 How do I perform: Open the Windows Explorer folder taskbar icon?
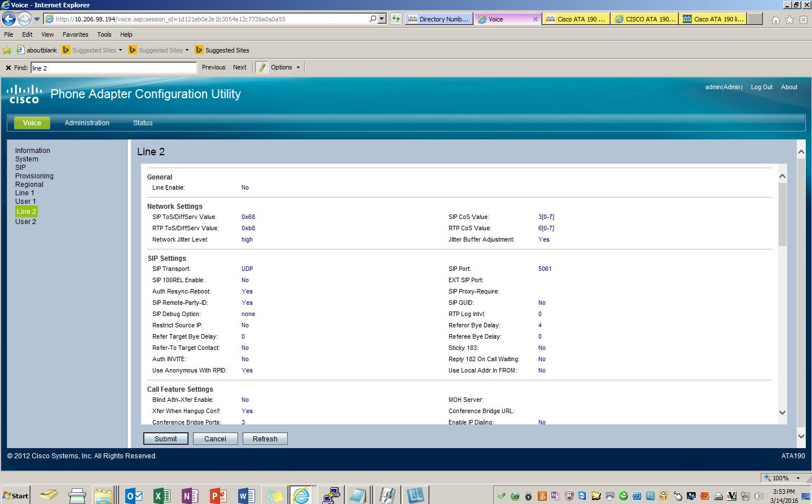point(103,496)
